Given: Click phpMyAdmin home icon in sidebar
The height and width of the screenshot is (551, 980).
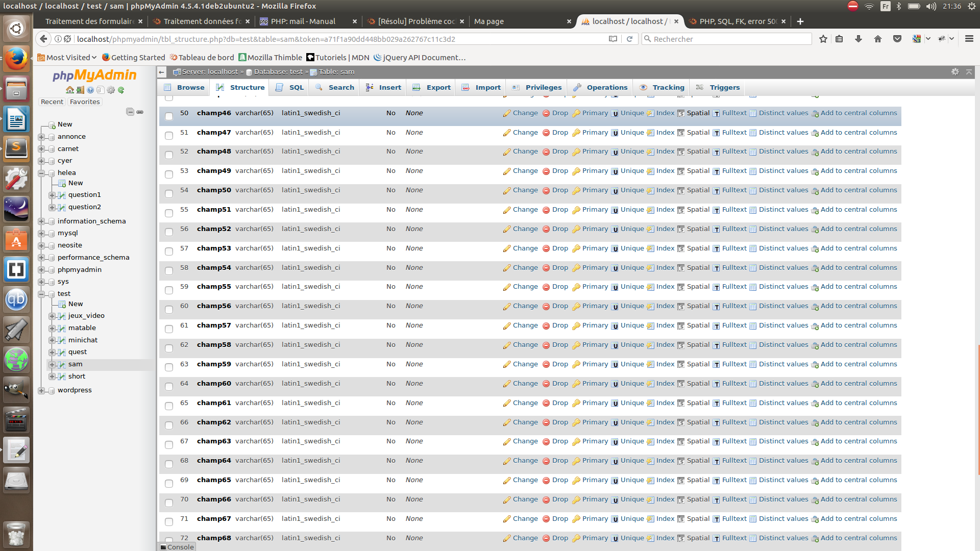Looking at the screenshot, I should 70,90.
